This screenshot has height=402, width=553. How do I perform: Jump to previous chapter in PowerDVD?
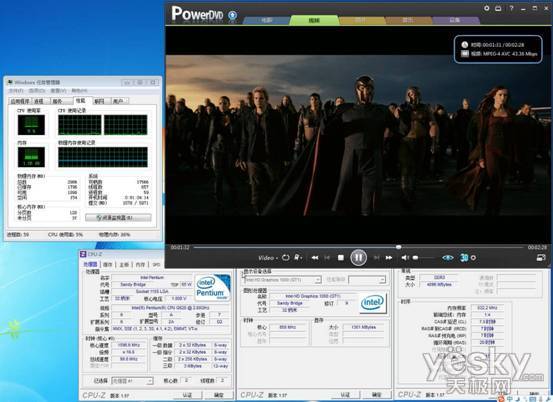coord(327,258)
